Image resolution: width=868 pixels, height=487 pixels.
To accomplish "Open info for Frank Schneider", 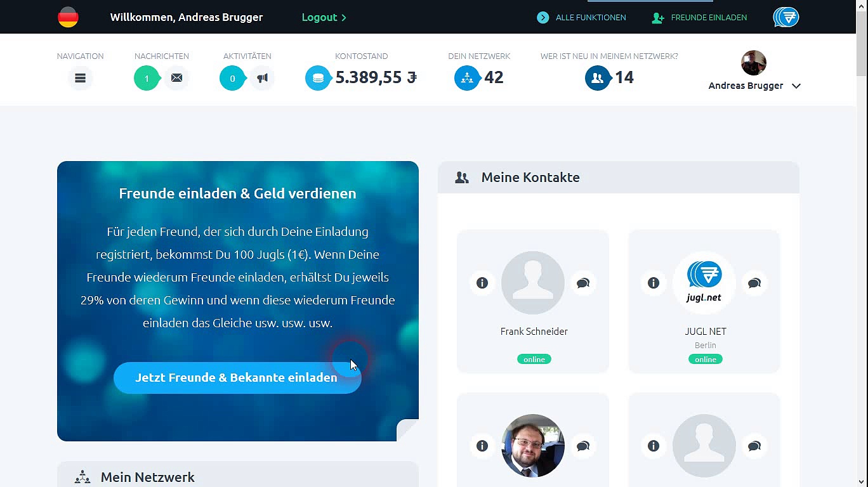I will point(482,283).
